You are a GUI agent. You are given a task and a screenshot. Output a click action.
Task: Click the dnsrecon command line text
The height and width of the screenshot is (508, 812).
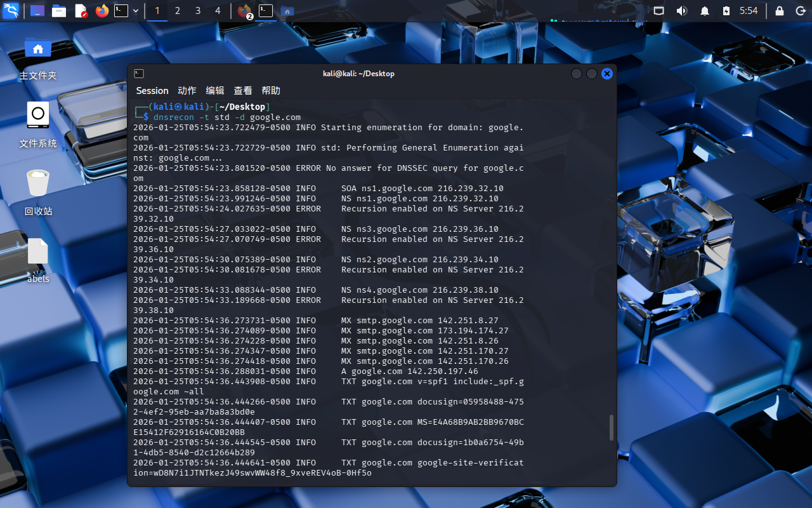(x=227, y=117)
